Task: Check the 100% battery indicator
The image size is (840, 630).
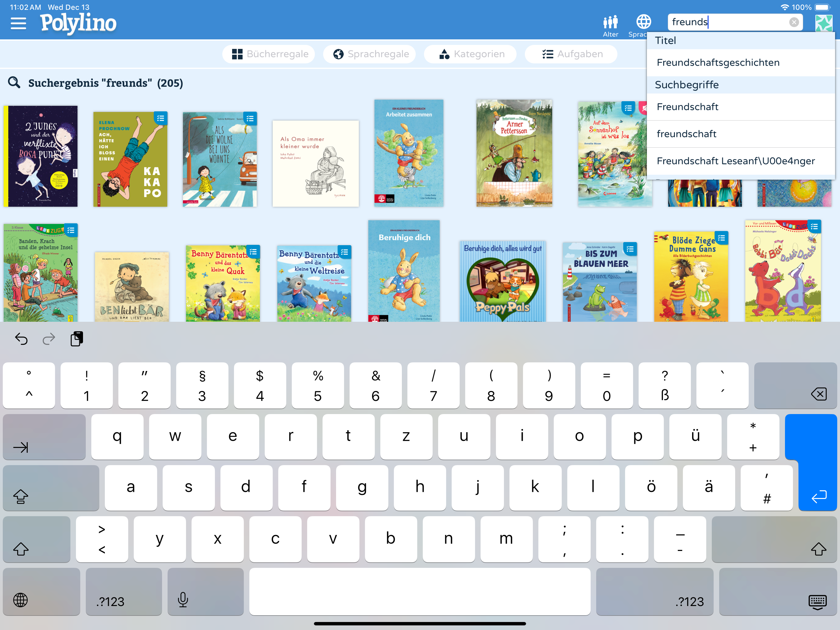Action: (x=811, y=7)
